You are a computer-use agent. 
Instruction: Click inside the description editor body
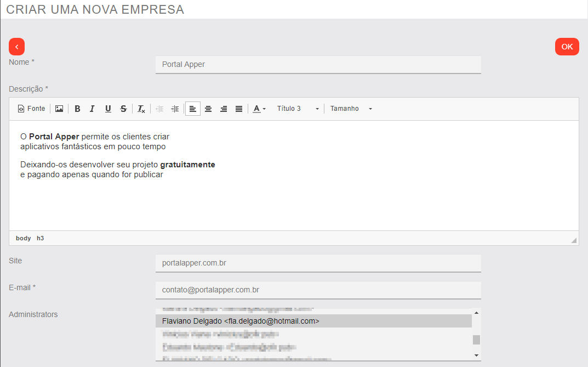pos(294,175)
